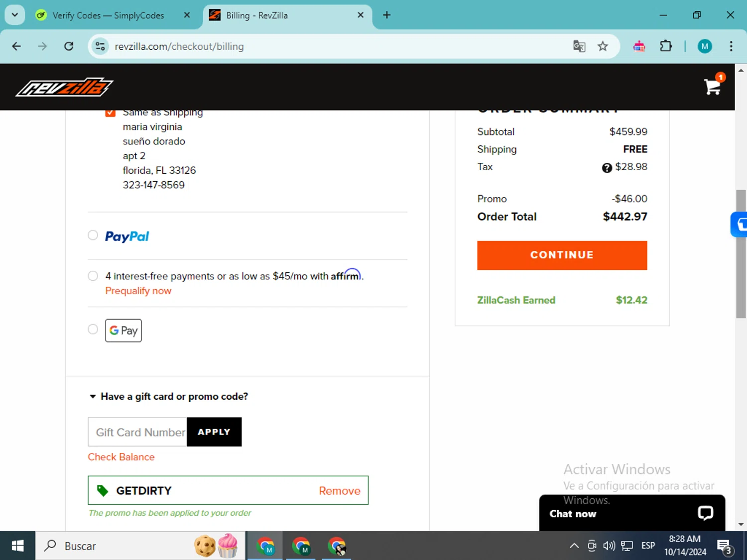This screenshot has height=560, width=747.
Task: Uncheck Same as Shipping checkbox
Action: click(110, 112)
